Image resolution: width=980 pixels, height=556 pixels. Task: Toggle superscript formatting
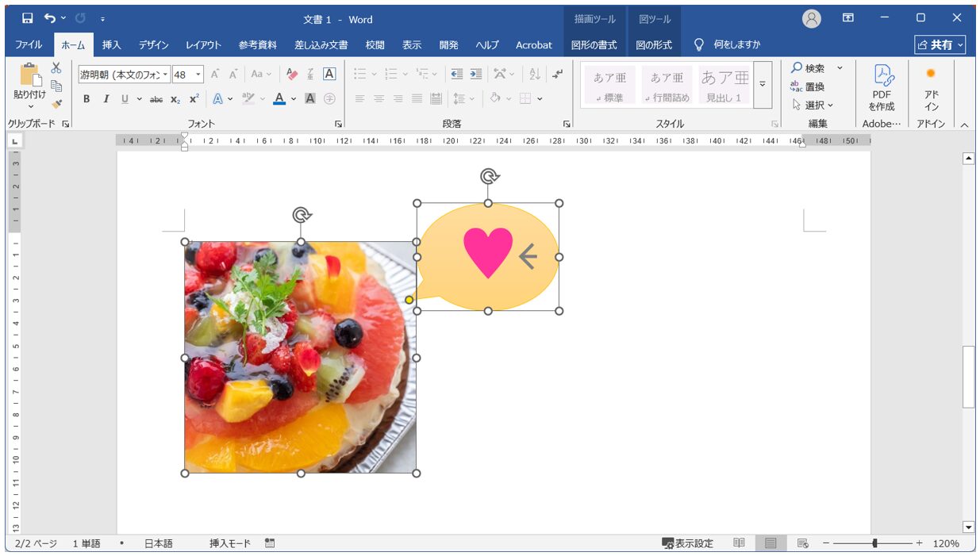(194, 99)
